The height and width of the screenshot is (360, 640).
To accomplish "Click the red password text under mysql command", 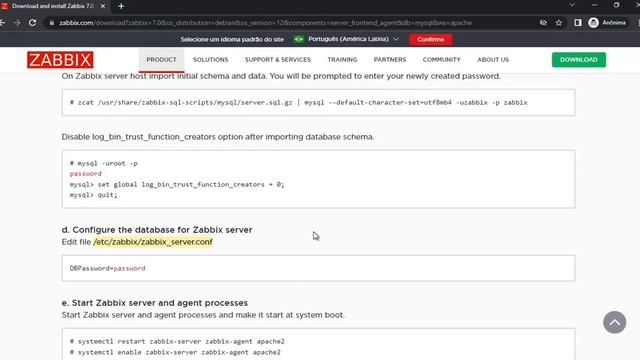I will (85, 173).
